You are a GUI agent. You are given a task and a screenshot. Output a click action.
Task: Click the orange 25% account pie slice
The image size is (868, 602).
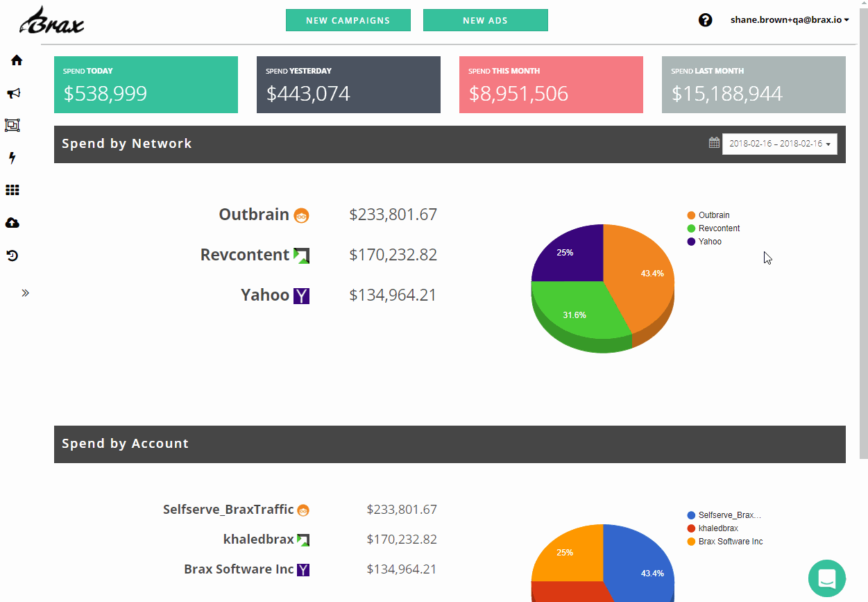coord(568,553)
